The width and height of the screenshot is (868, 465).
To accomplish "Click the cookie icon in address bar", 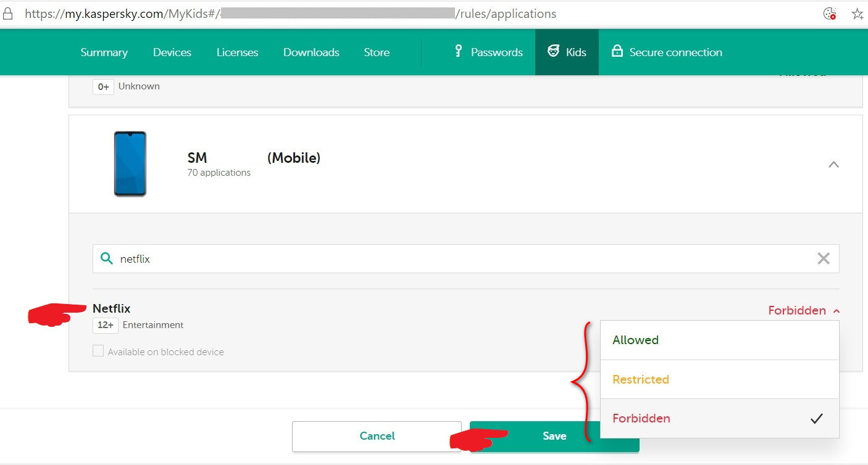I will pos(830,14).
